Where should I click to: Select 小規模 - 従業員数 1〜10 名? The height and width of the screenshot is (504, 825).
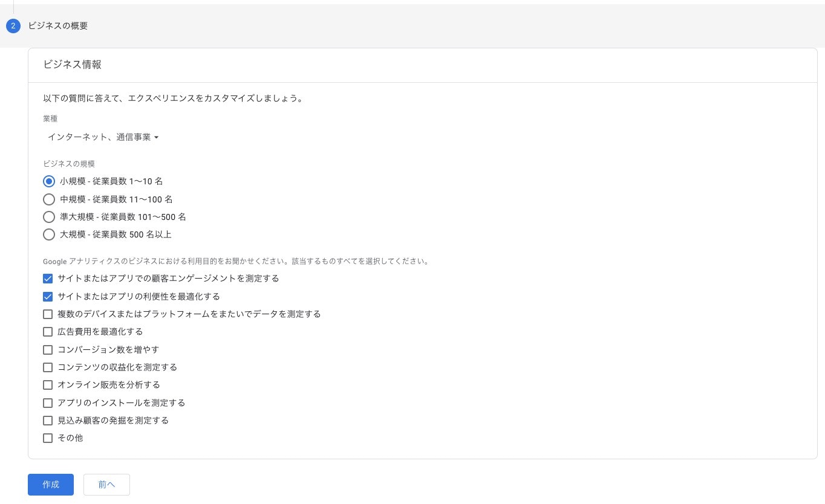pyautogui.click(x=49, y=181)
